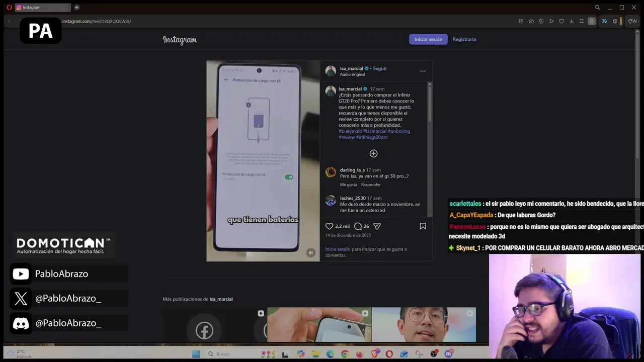Open darling_la_s commenter profile
Viewport: 644px width, 362px height.
pyautogui.click(x=352, y=170)
